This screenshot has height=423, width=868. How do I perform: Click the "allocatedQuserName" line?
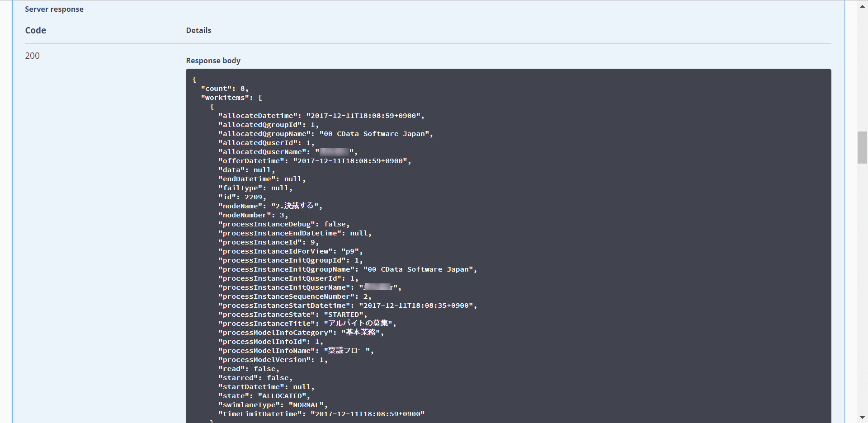click(288, 152)
